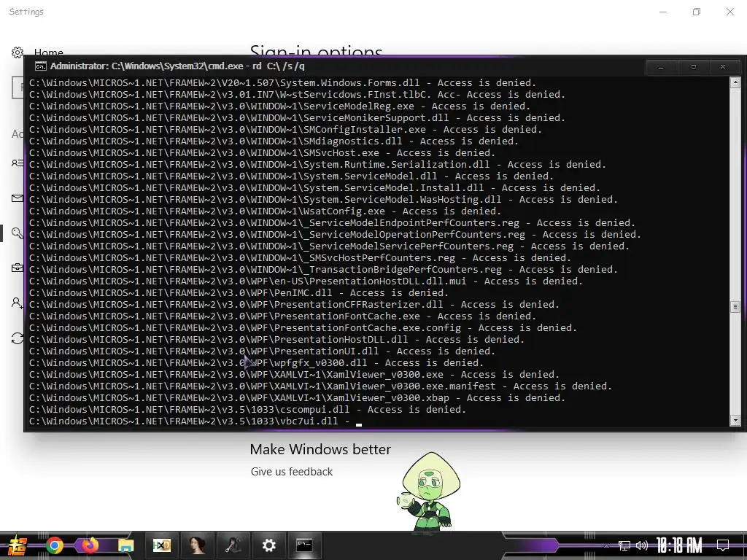Click the XamlViewer_v0300.xbap line
The height and width of the screenshot is (560, 747).
pyautogui.click(x=298, y=397)
